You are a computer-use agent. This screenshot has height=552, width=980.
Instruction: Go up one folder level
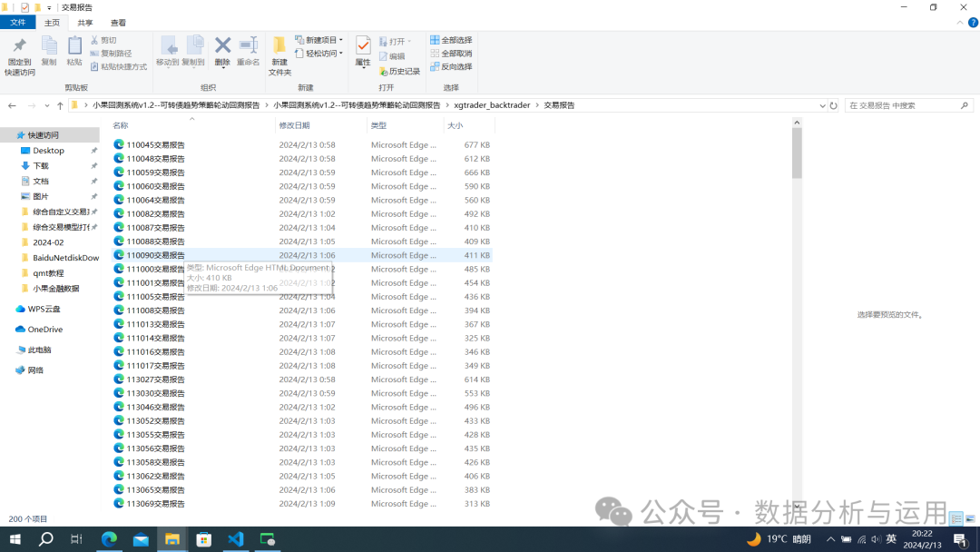60,105
